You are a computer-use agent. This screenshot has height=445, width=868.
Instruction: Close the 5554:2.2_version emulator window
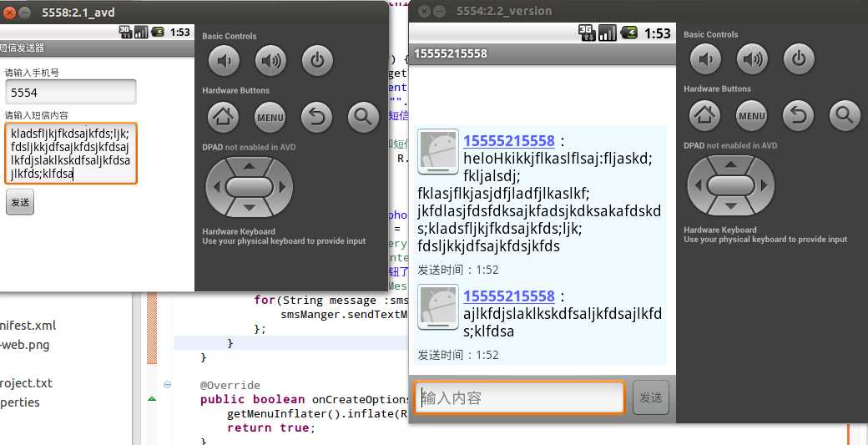[x=423, y=11]
